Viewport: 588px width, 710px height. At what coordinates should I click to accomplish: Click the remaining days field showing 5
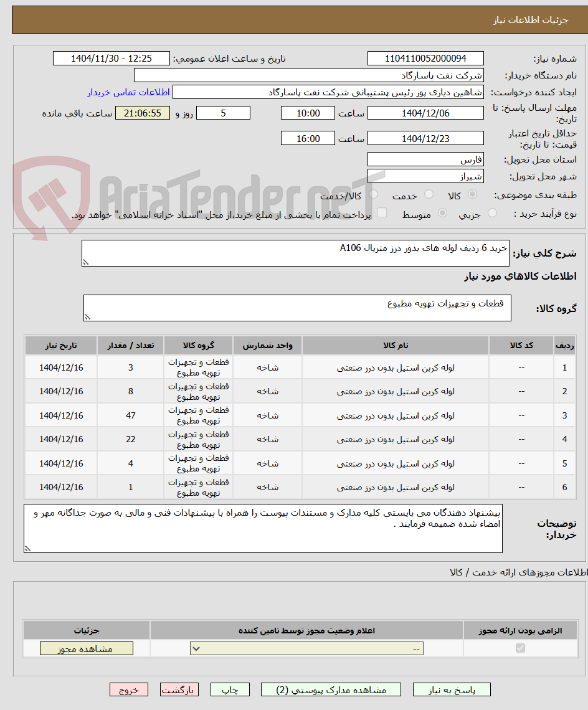point(223,113)
